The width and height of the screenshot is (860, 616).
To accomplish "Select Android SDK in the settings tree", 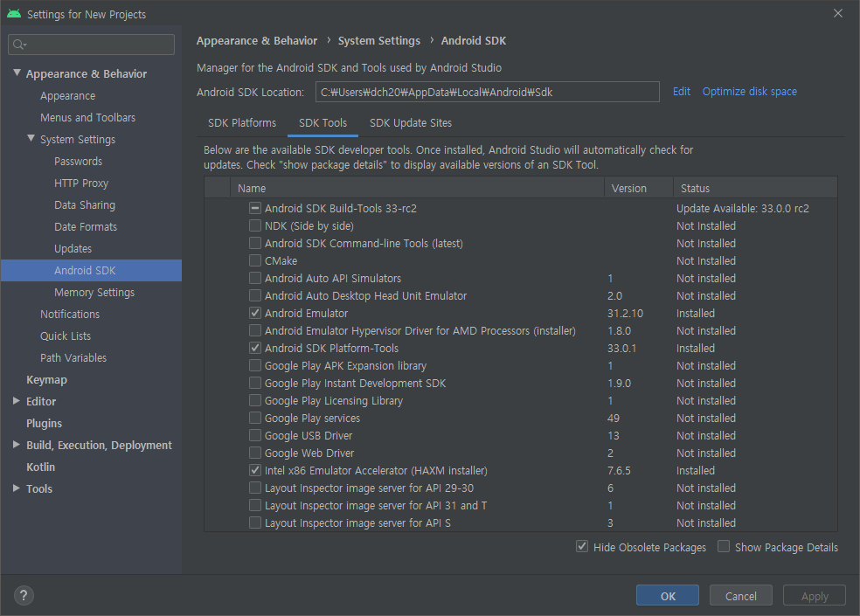I will (91, 270).
